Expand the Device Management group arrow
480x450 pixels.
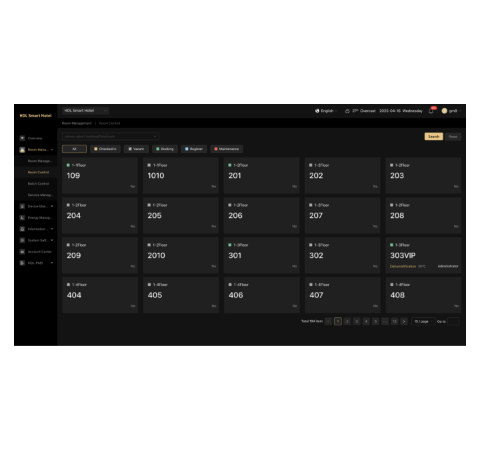click(52, 206)
